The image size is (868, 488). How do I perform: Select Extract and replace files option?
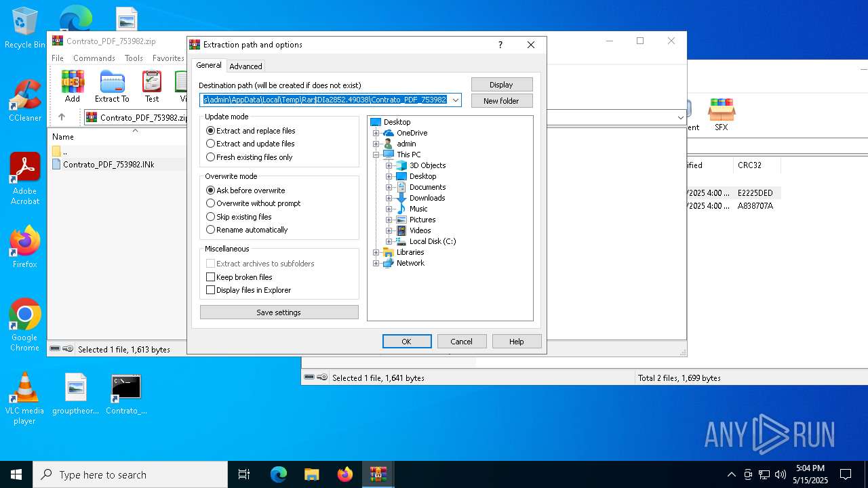click(251, 131)
